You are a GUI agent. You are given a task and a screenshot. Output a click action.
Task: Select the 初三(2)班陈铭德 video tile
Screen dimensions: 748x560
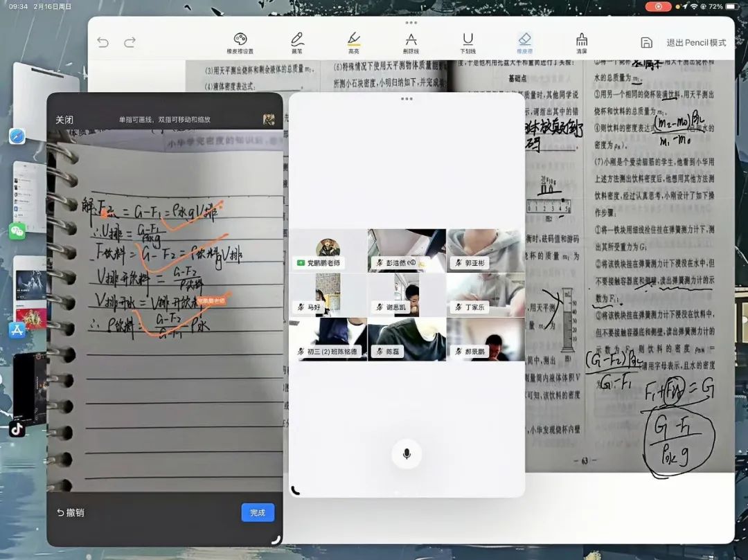pos(328,339)
